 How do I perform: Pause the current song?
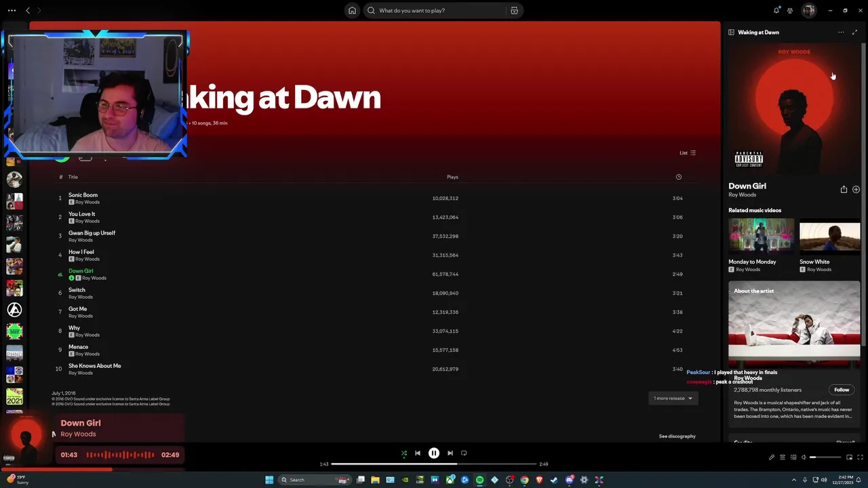[434, 453]
